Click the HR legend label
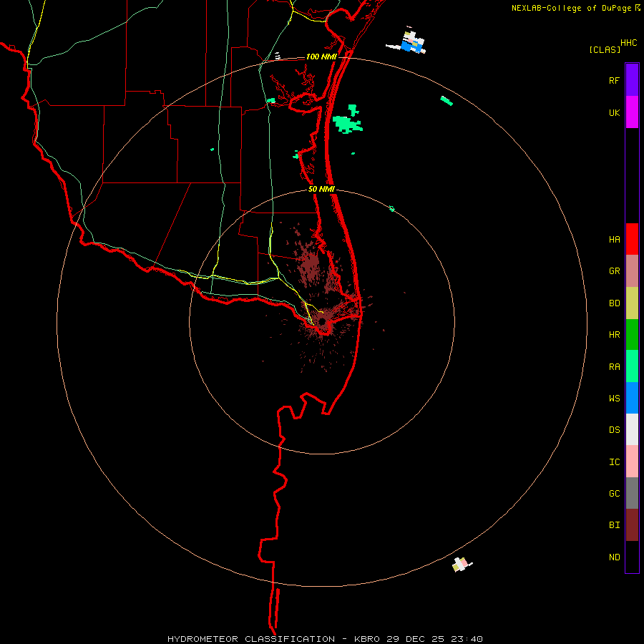The image size is (644, 644). click(x=614, y=335)
